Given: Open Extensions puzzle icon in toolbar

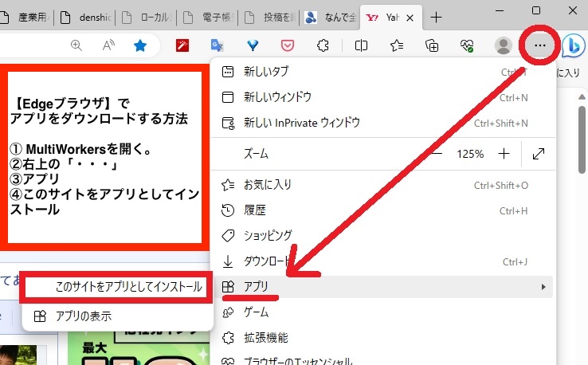Looking at the screenshot, I should tap(323, 45).
